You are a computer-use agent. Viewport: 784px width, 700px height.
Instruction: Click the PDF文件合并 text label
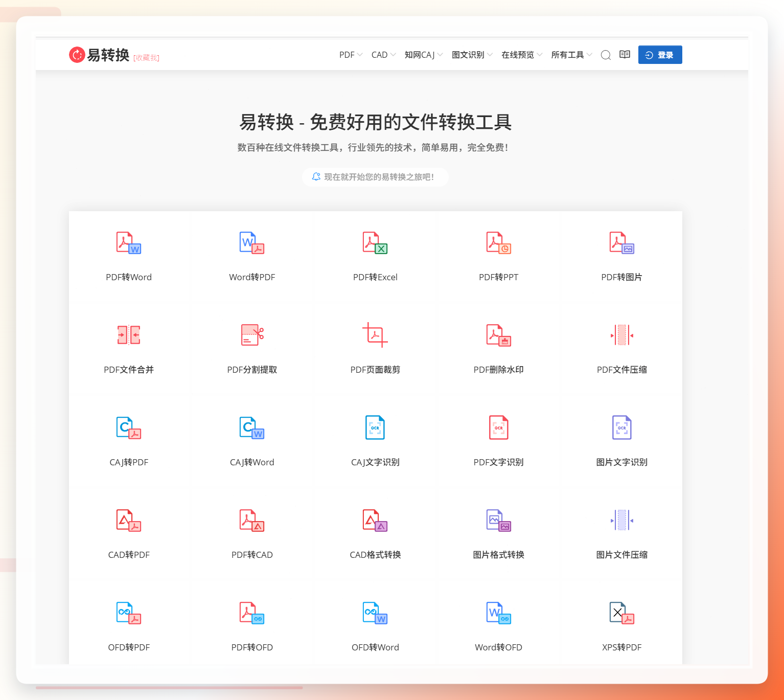(129, 370)
